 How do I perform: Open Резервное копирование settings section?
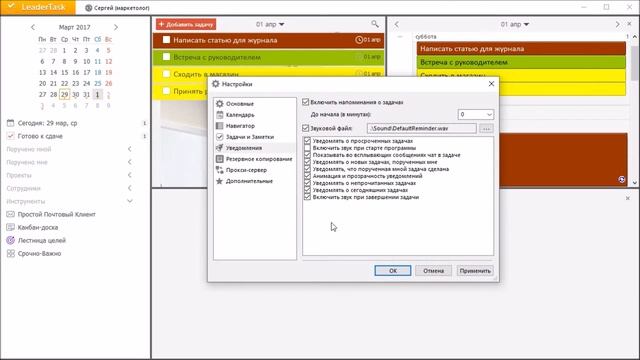259,159
